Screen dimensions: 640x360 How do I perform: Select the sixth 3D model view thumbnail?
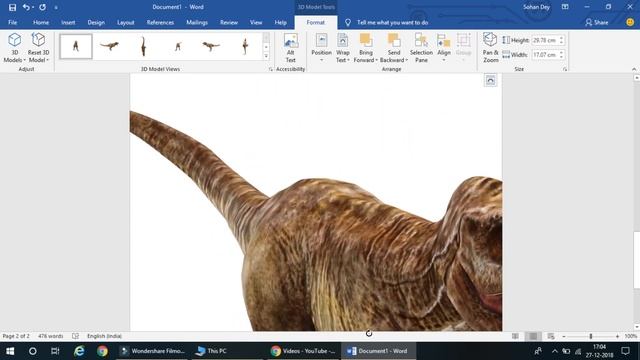tap(245, 46)
